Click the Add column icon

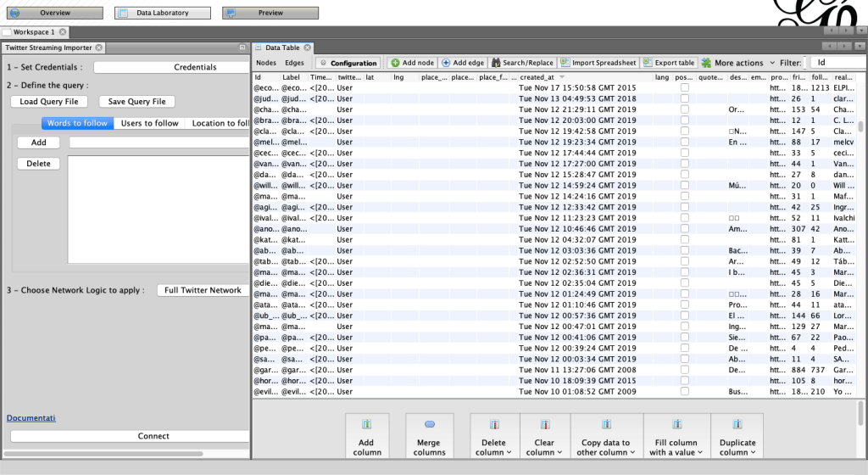[366, 425]
